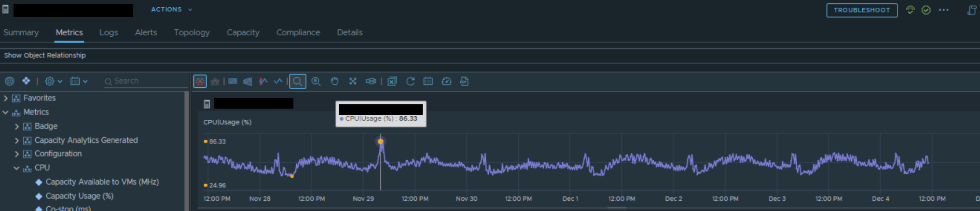Open the Topology tab
This screenshot has width=980, height=211.
pos(192,32)
